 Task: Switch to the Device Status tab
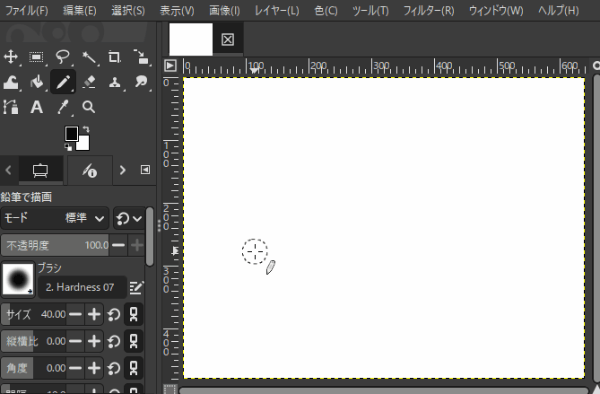90,170
